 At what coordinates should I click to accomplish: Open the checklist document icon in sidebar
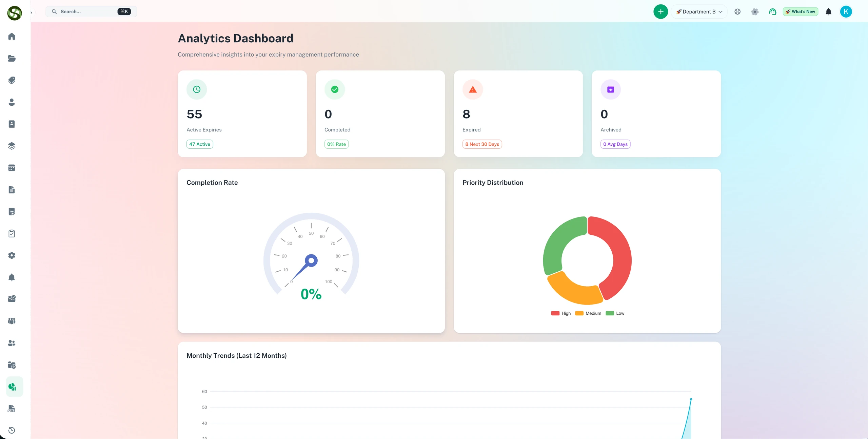[x=12, y=212]
